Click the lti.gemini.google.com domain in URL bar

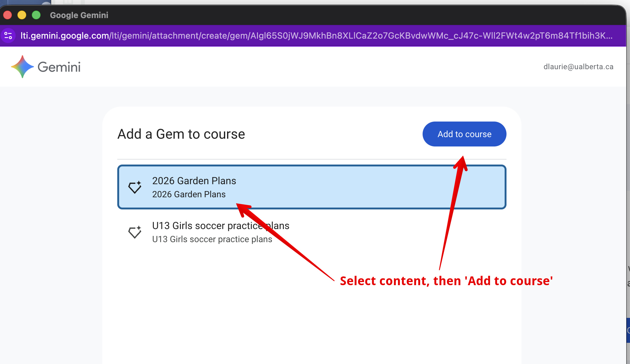(65, 36)
